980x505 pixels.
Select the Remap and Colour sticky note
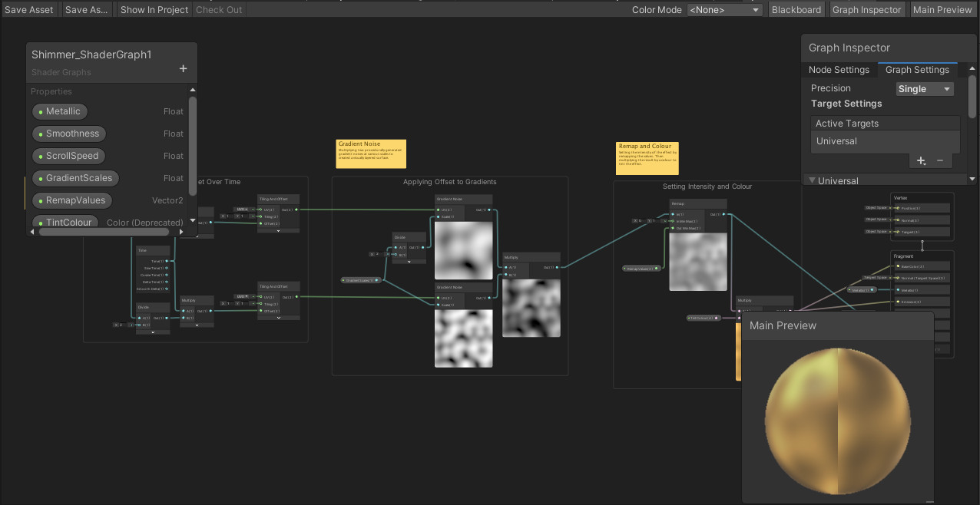647,153
